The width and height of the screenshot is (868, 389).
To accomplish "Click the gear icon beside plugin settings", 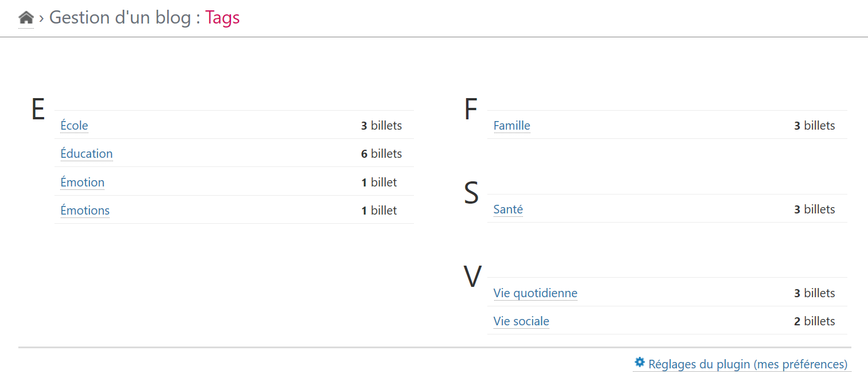I will click(x=640, y=363).
